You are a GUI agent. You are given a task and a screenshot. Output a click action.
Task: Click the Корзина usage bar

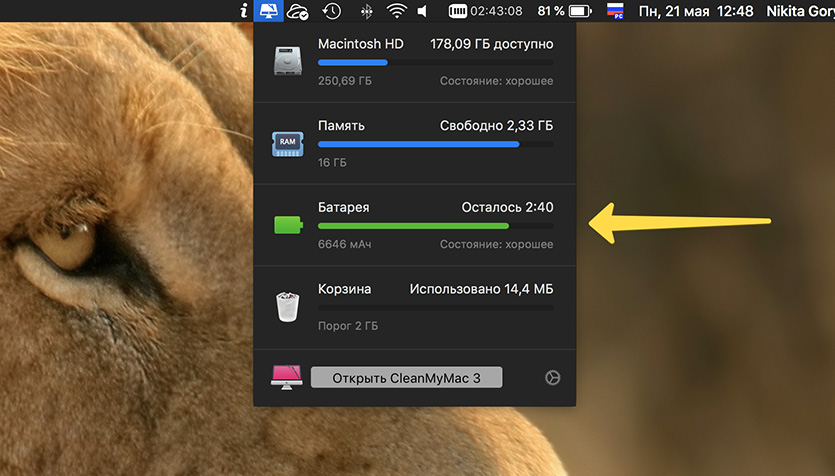tap(436, 308)
